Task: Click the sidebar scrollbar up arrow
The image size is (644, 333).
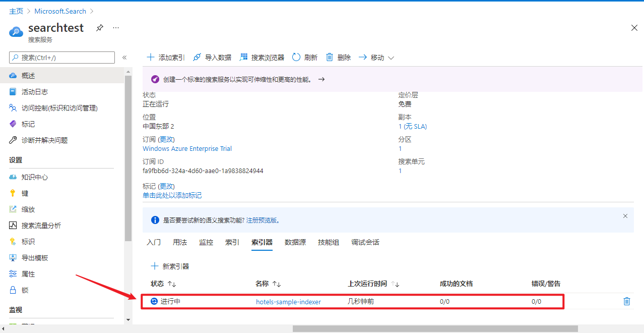Action: tap(128, 72)
